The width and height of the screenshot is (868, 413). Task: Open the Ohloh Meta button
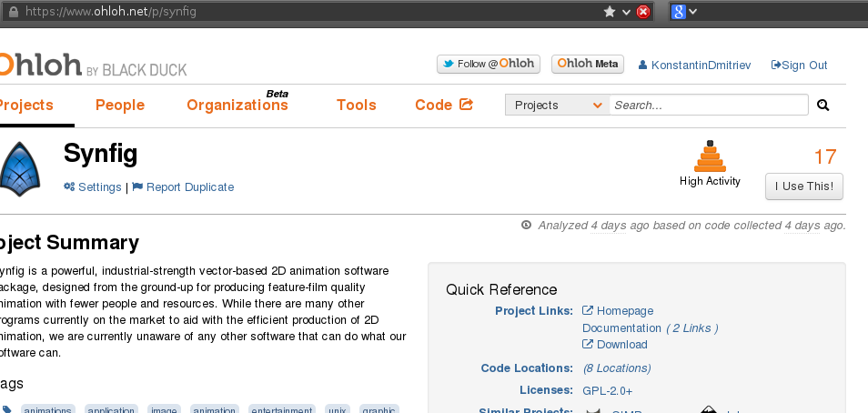point(588,65)
